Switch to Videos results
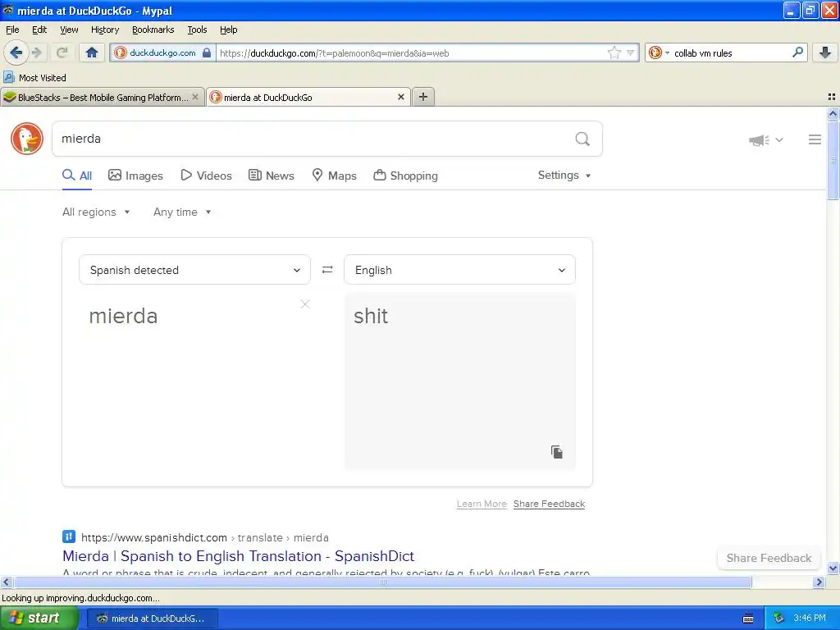The height and width of the screenshot is (630, 840). 206,176
